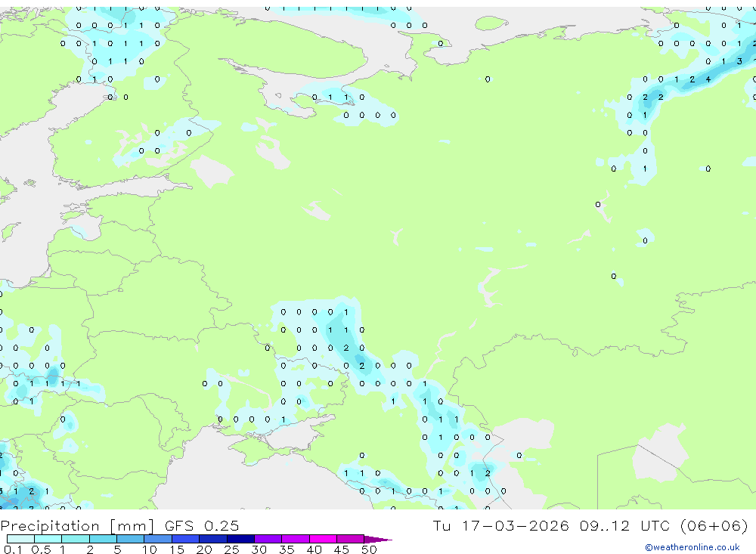Click the legend label '0.5'
The height and width of the screenshot is (554, 756).
[x=41, y=549]
